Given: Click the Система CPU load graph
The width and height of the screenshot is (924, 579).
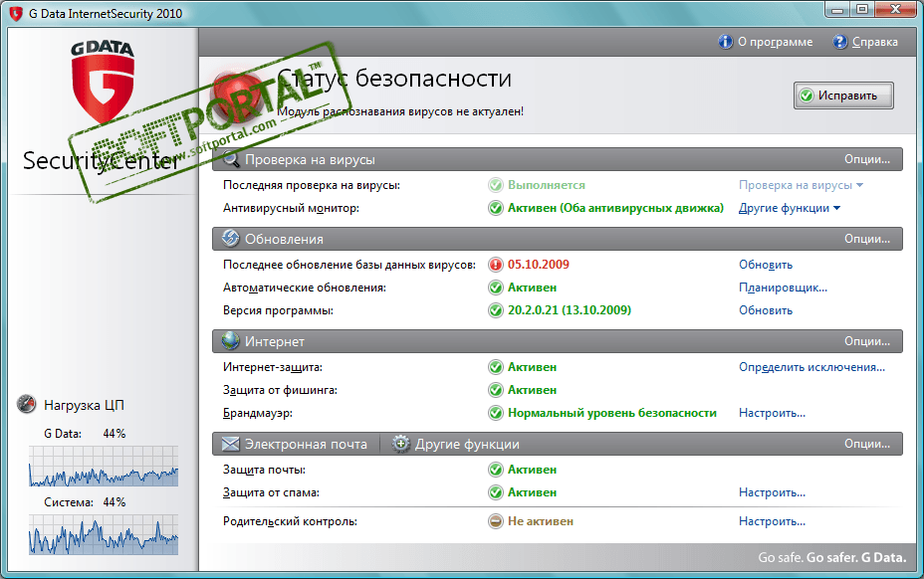Looking at the screenshot, I should coord(104,535).
